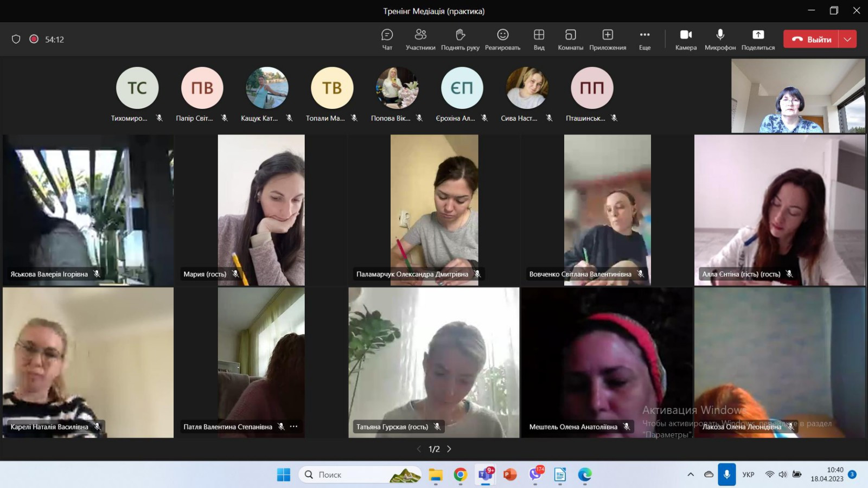Switch the УКР keyboard language
This screenshot has width=868, height=488.
pos(749,474)
